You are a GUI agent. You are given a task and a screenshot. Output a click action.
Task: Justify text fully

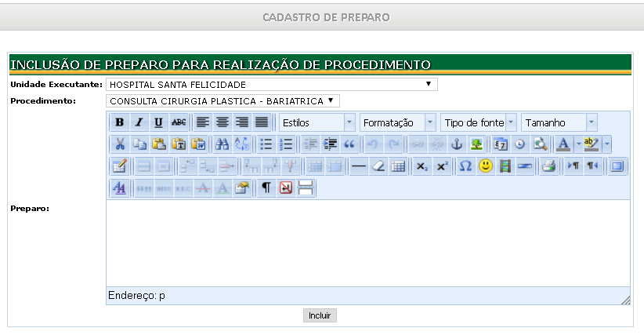(262, 122)
